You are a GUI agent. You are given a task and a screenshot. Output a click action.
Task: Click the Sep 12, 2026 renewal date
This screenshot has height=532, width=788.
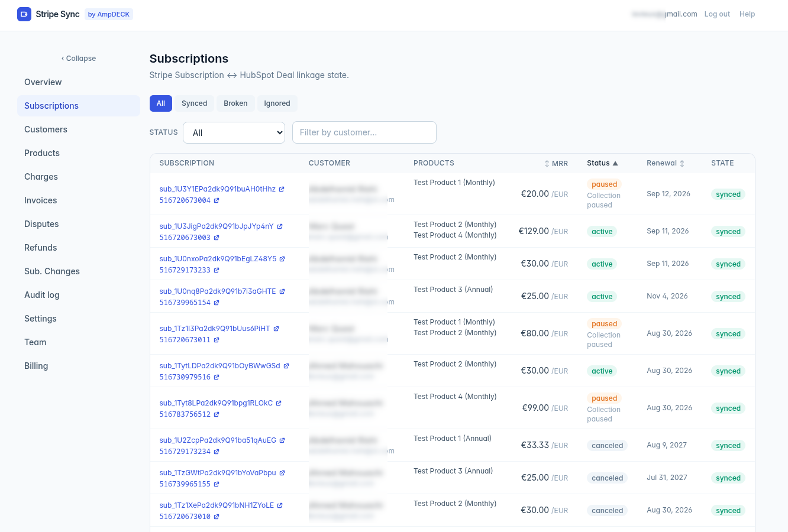(668, 194)
